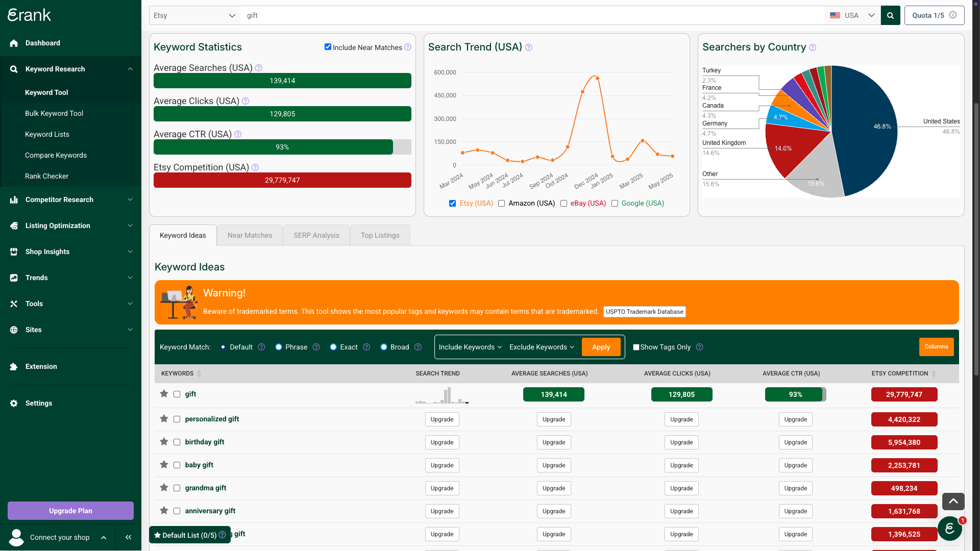Open the Dashboard from the sidebar
Viewport: 980px width, 551px height.
coord(42,43)
